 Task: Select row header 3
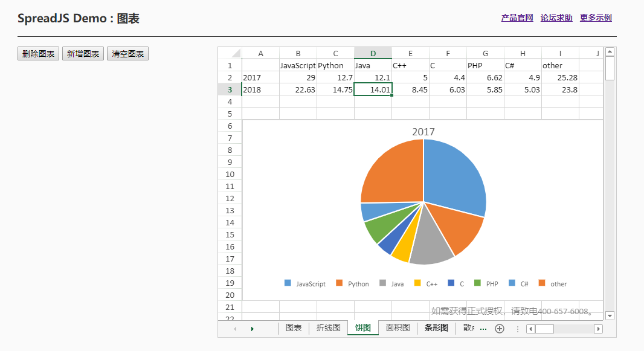[x=230, y=89]
